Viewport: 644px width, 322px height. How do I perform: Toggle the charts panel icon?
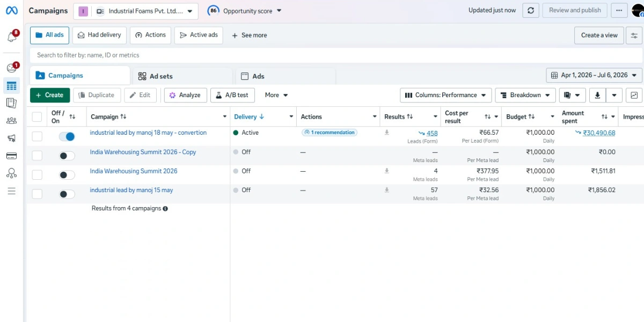tap(634, 95)
